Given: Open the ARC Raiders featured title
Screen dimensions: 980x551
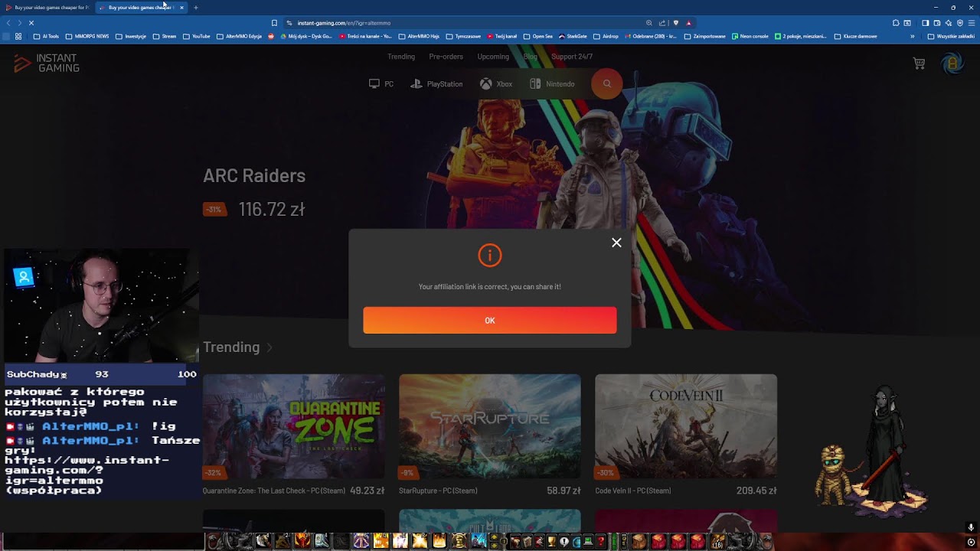Looking at the screenshot, I should (254, 176).
